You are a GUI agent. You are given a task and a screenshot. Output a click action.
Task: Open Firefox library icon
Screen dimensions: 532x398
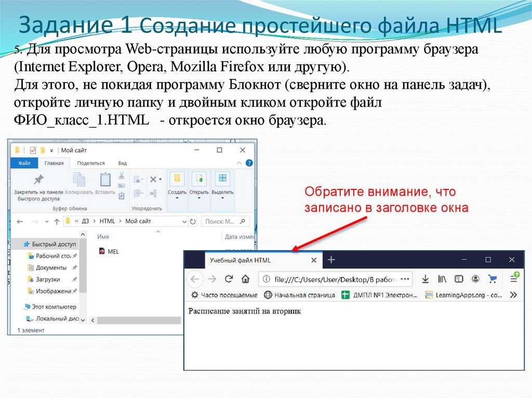pyautogui.click(x=442, y=279)
